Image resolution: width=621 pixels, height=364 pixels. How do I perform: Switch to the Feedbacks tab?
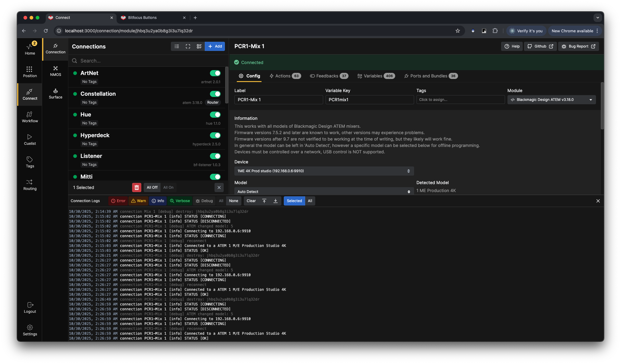[x=329, y=76]
